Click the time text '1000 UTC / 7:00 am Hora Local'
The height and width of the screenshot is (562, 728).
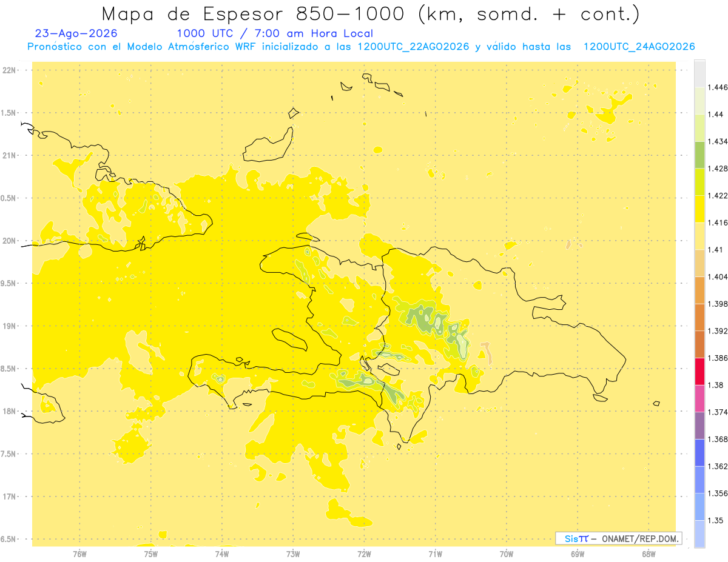coord(275,34)
